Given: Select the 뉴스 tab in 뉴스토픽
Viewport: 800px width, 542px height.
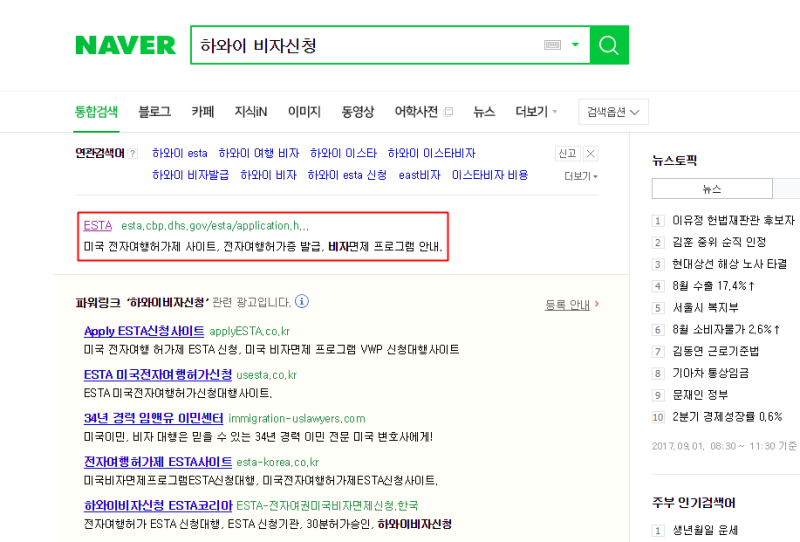Looking at the screenshot, I should [712, 189].
